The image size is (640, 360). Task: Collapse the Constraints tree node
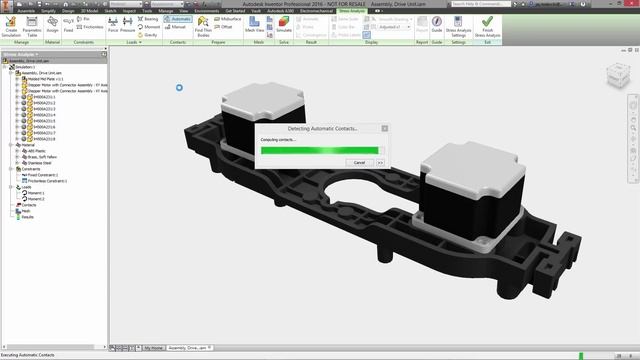point(11,169)
